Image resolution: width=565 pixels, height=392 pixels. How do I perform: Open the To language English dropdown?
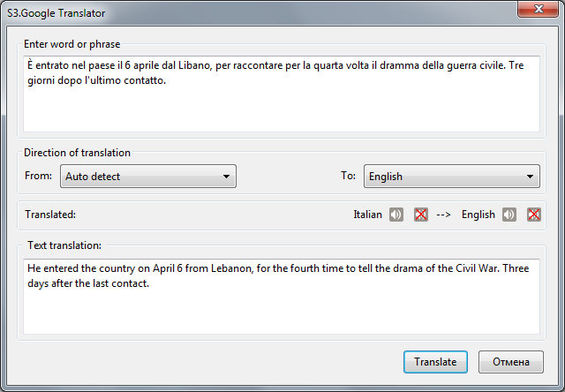(452, 177)
